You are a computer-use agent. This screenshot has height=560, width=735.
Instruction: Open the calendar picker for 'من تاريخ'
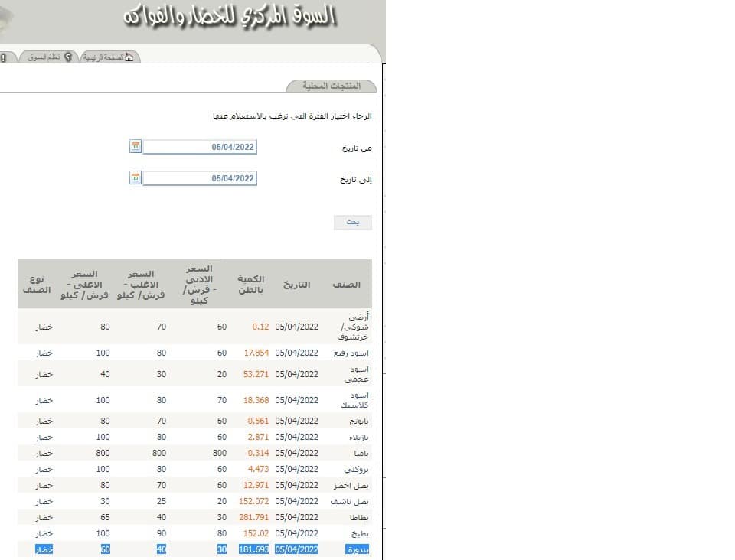[x=136, y=147]
